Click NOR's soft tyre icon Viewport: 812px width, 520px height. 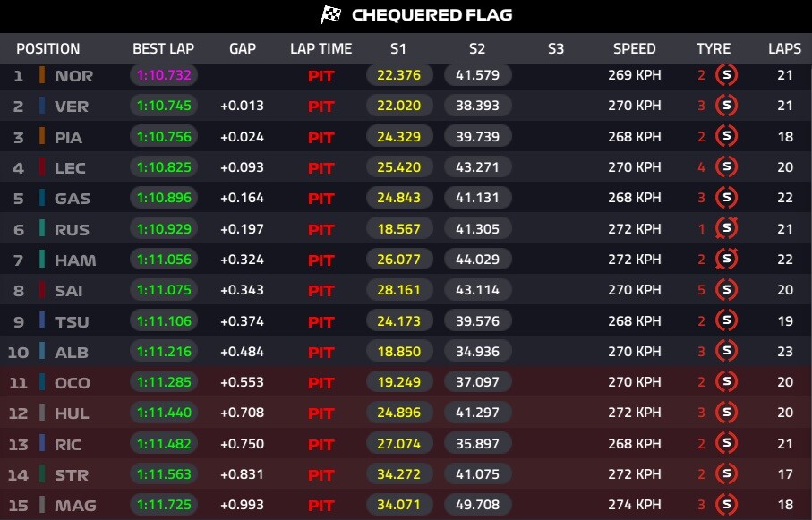coord(727,75)
